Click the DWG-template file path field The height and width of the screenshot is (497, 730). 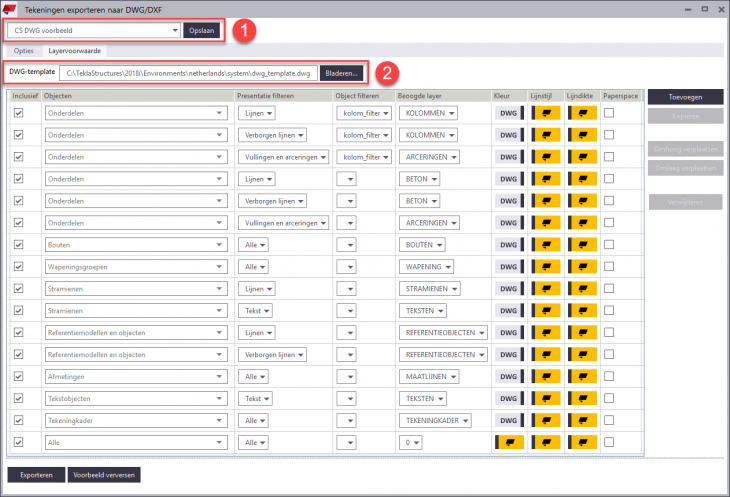coord(188,73)
